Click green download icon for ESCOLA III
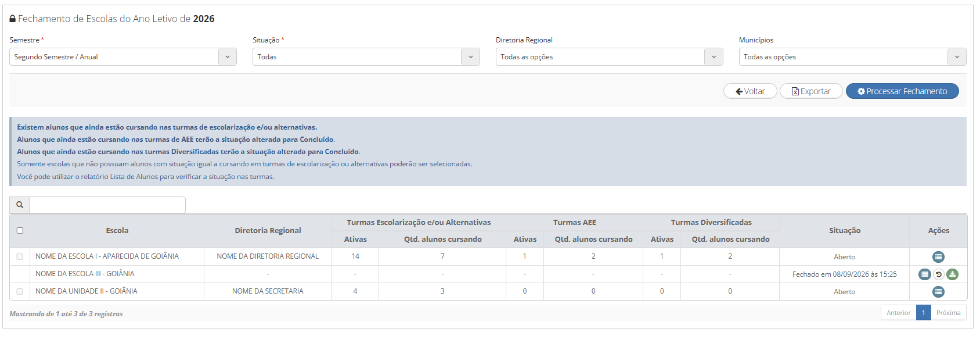The width and height of the screenshot is (980, 343). 952,274
